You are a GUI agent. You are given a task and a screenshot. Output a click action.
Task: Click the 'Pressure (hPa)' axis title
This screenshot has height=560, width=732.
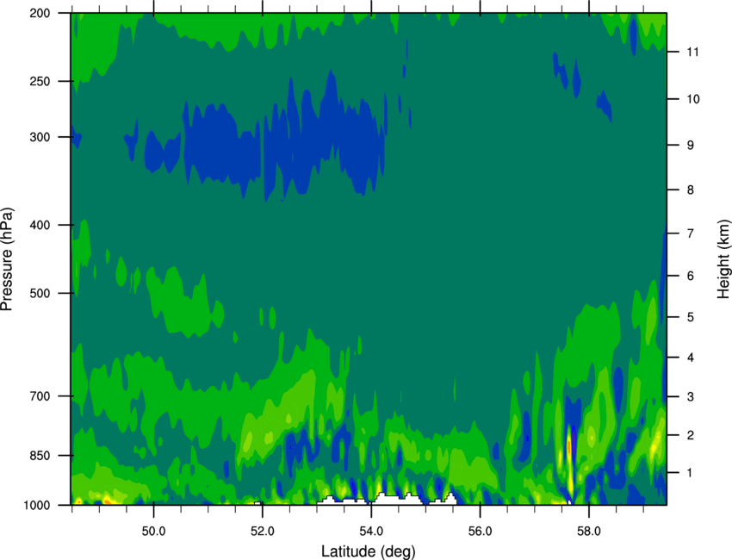[x=7, y=259]
